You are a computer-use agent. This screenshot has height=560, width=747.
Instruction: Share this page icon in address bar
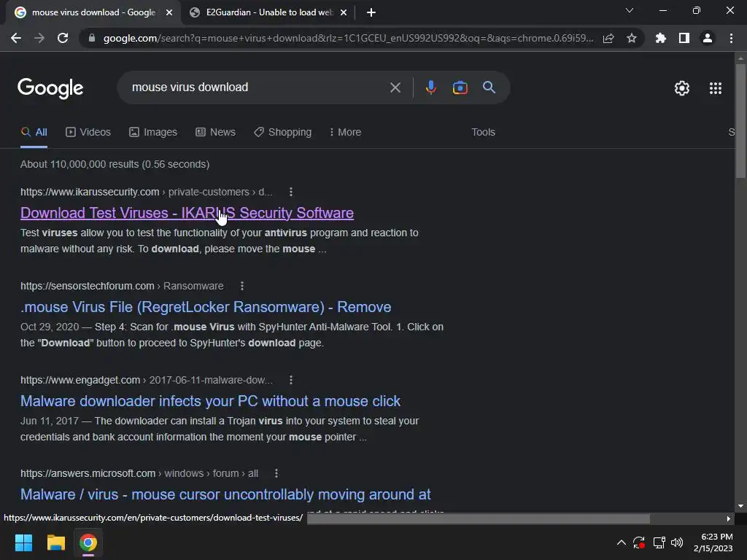[x=608, y=38]
